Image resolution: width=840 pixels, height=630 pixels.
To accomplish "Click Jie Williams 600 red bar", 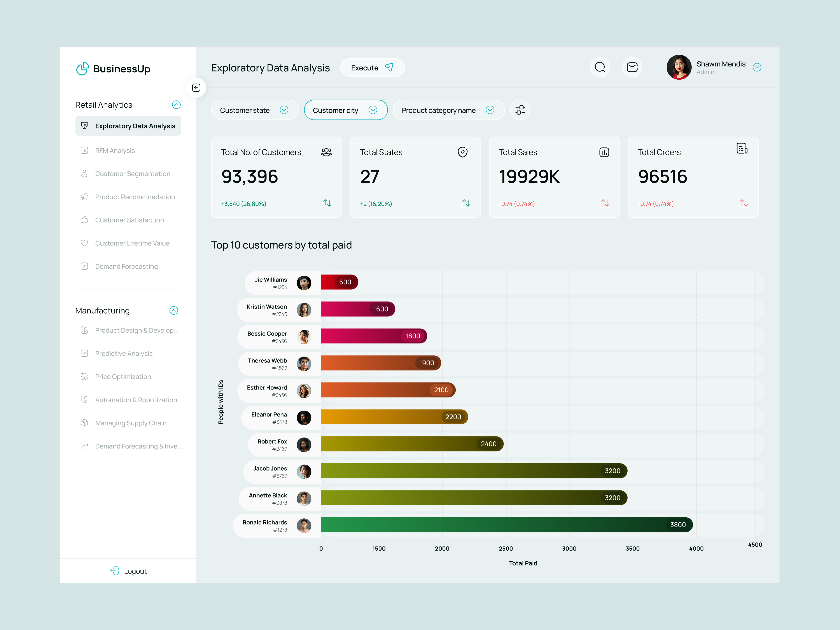I will point(339,282).
